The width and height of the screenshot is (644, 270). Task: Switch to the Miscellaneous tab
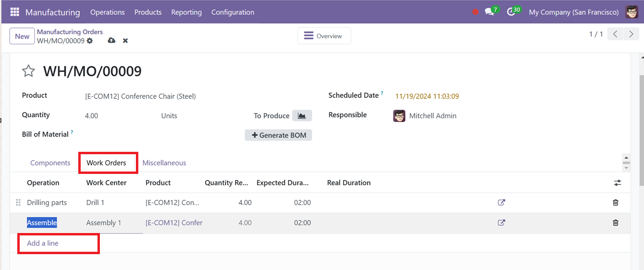(x=164, y=163)
